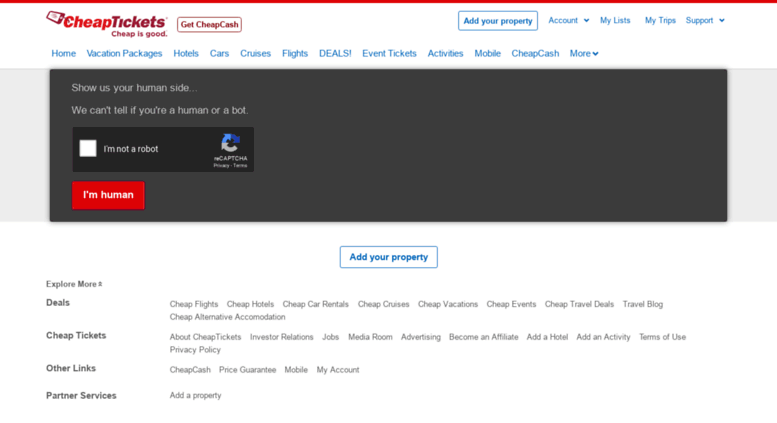777x423 pixels.
Task: Click the Get CheapCash button
Action: (x=209, y=24)
